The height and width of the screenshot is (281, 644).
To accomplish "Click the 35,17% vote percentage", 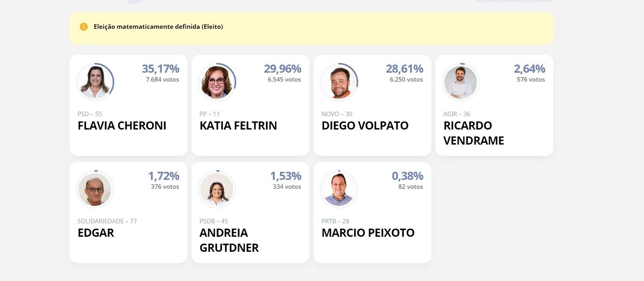I will 161,69.
